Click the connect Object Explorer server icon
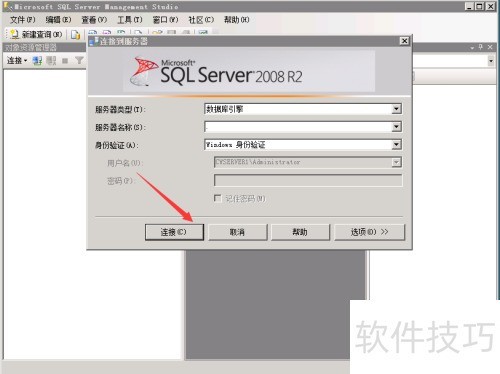Screen dimensions: 500x374 click(37, 61)
